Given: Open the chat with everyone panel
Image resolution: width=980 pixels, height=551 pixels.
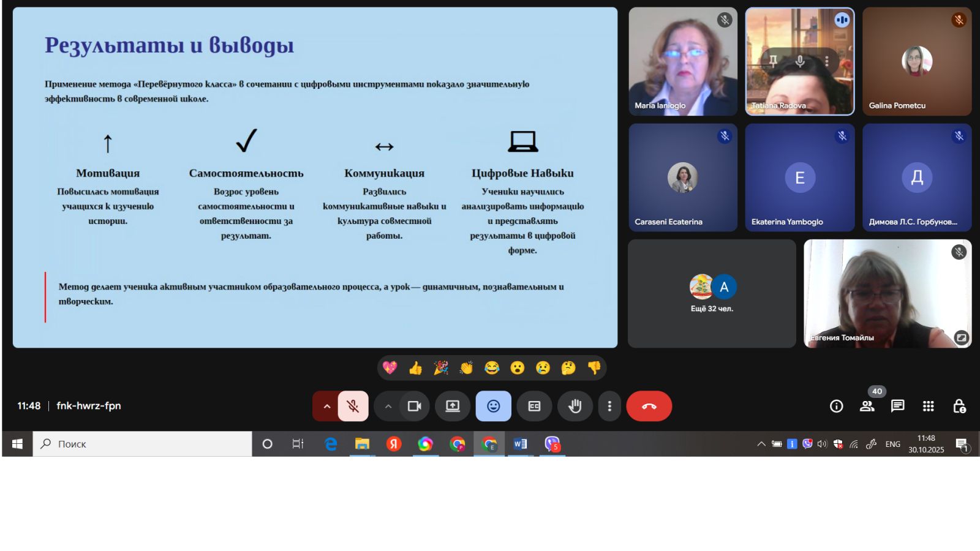Looking at the screenshot, I should 897,406.
